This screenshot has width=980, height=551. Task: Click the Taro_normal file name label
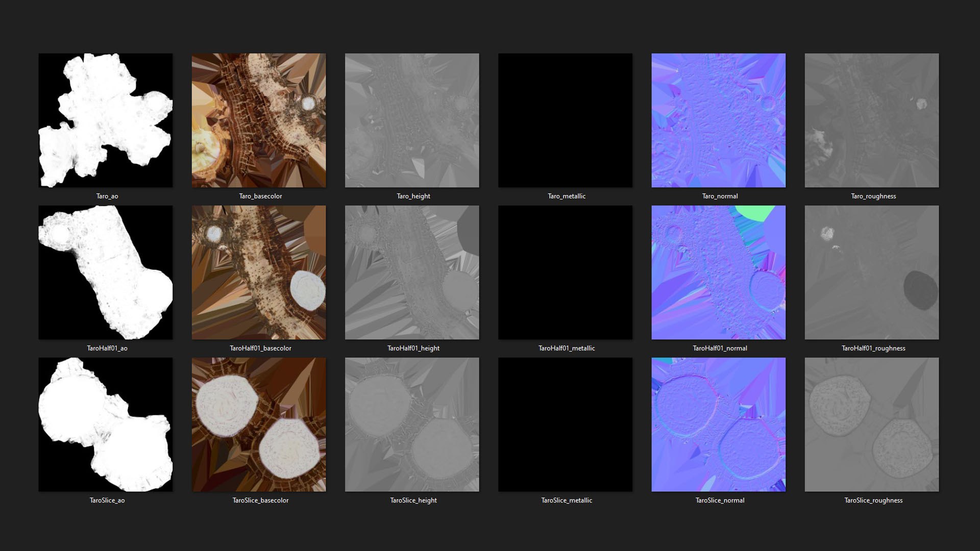(719, 196)
